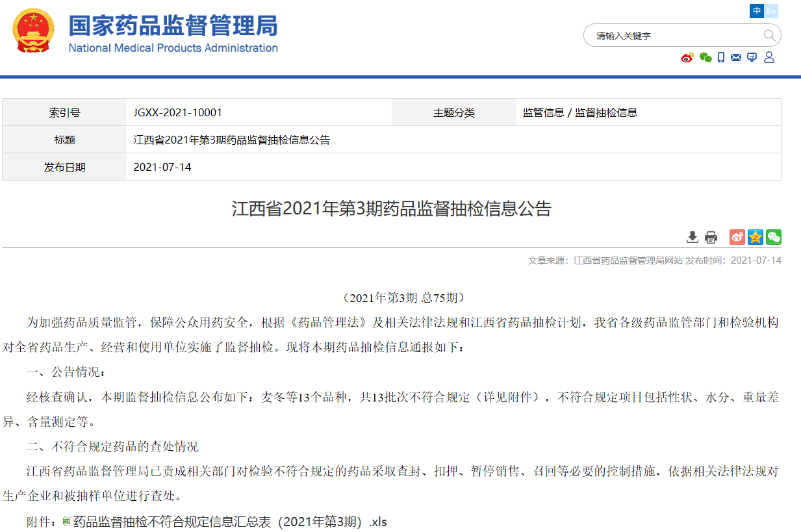
Task: Select the 中 Chinese language option
Action: click(x=757, y=11)
